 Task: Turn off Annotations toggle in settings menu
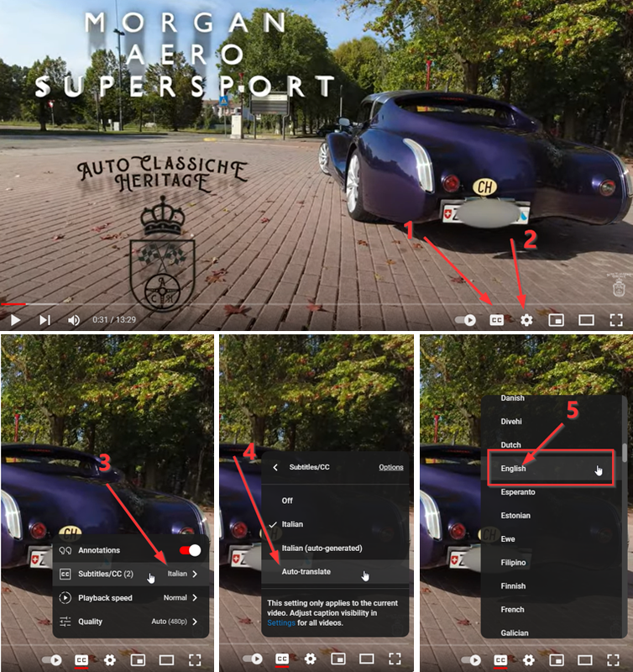(x=191, y=550)
